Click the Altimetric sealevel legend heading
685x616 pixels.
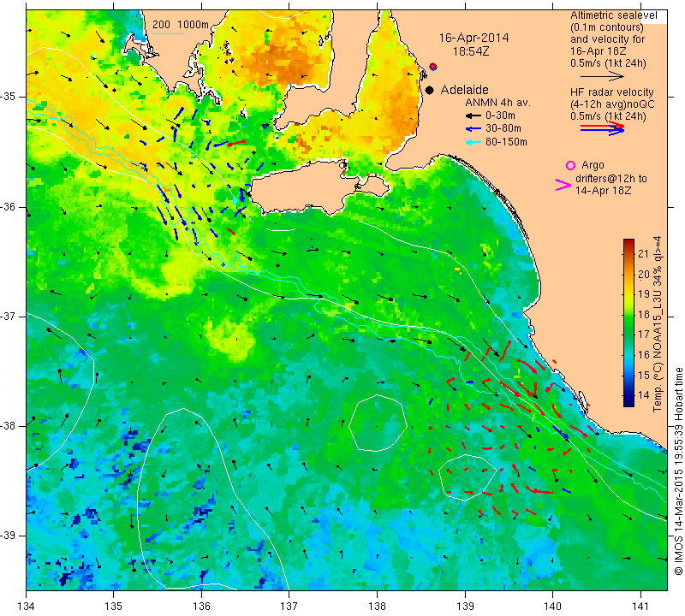[613, 15]
